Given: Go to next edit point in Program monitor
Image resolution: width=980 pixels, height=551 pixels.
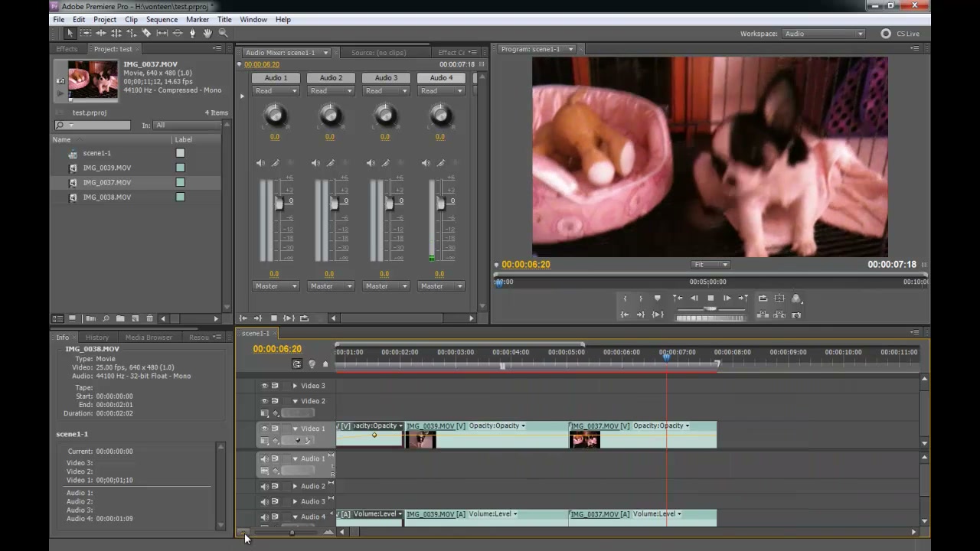Looking at the screenshot, I should (743, 298).
